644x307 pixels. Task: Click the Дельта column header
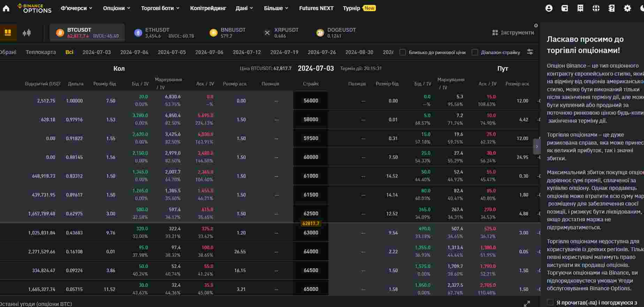(x=76, y=84)
